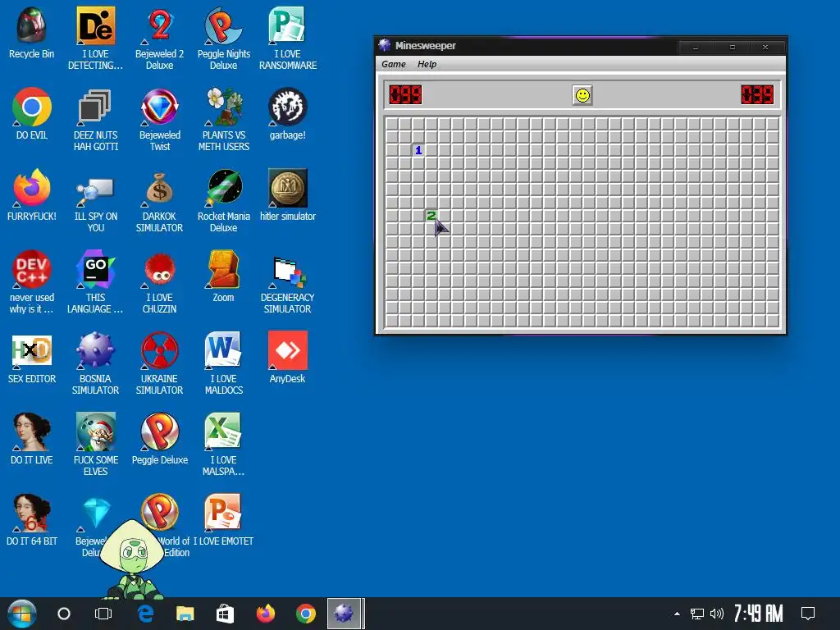Open the AnyDesk desktop shortcut

click(x=288, y=358)
